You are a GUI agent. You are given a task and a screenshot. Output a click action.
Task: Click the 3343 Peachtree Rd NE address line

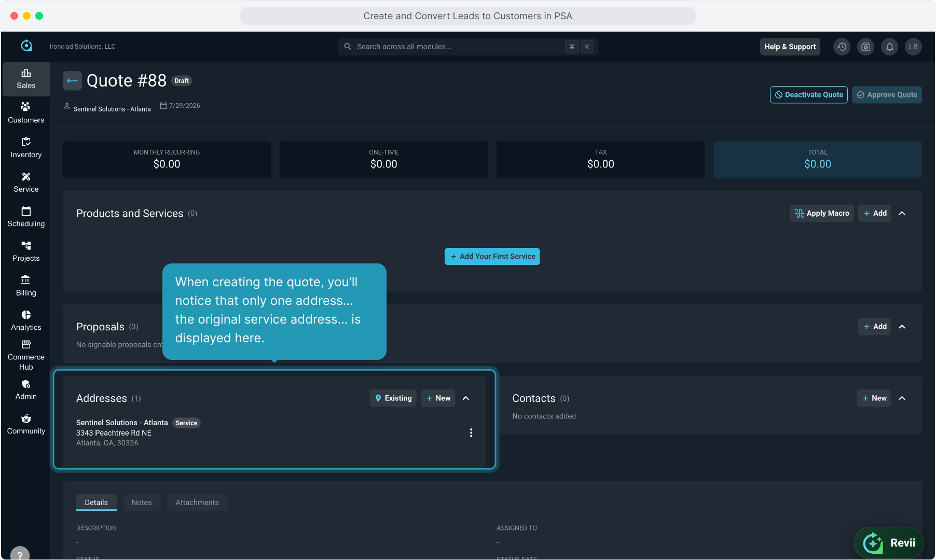[114, 433]
